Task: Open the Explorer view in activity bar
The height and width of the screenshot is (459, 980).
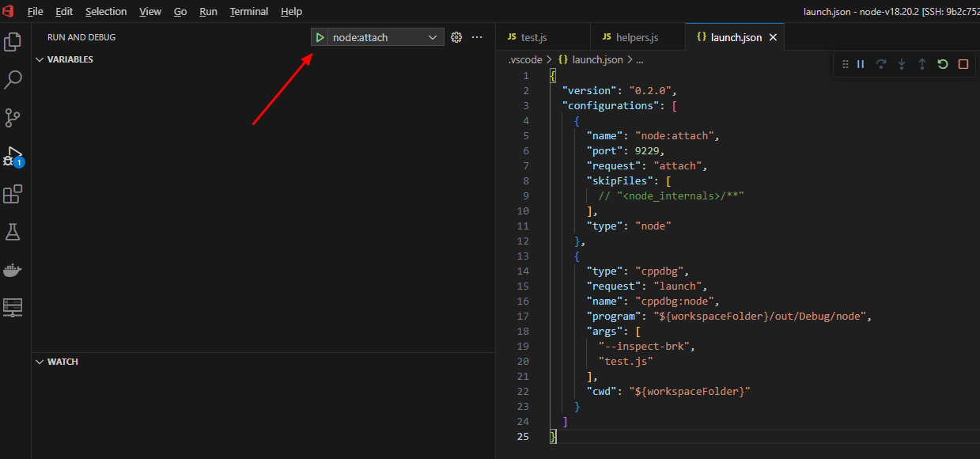Action: [x=13, y=42]
